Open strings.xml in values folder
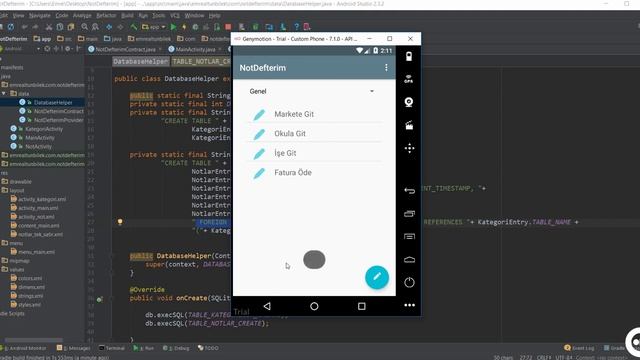Screen dimensions: 640x360 coord(31,296)
